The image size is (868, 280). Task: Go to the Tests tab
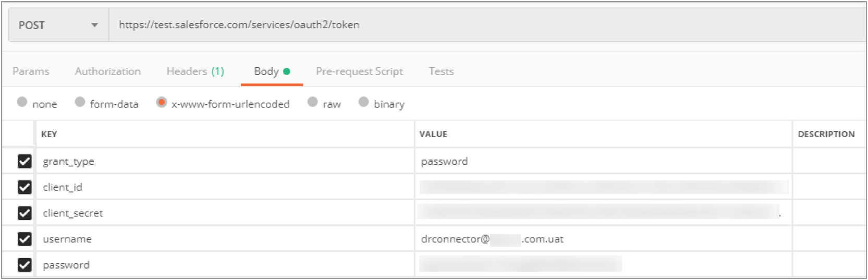[x=441, y=71]
